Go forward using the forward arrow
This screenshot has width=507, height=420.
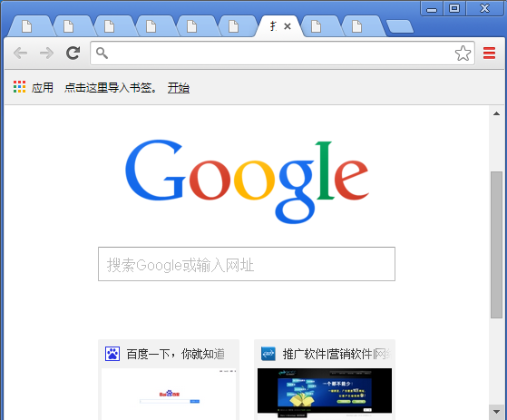pos(46,53)
